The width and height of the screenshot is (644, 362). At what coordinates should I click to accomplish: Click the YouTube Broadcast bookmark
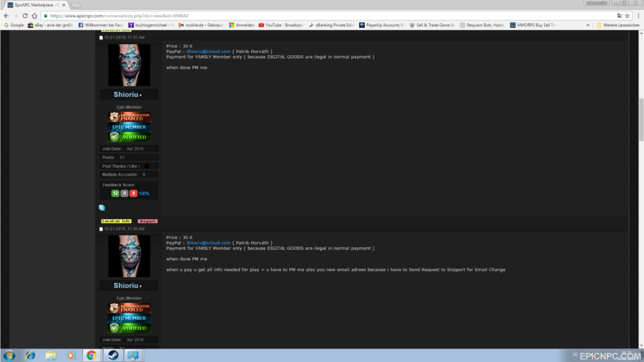(x=281, y=25)
